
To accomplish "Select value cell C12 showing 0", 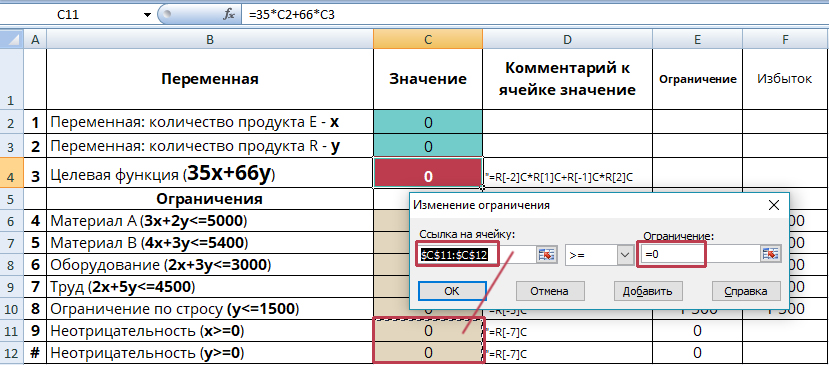I will pos(428,353).
